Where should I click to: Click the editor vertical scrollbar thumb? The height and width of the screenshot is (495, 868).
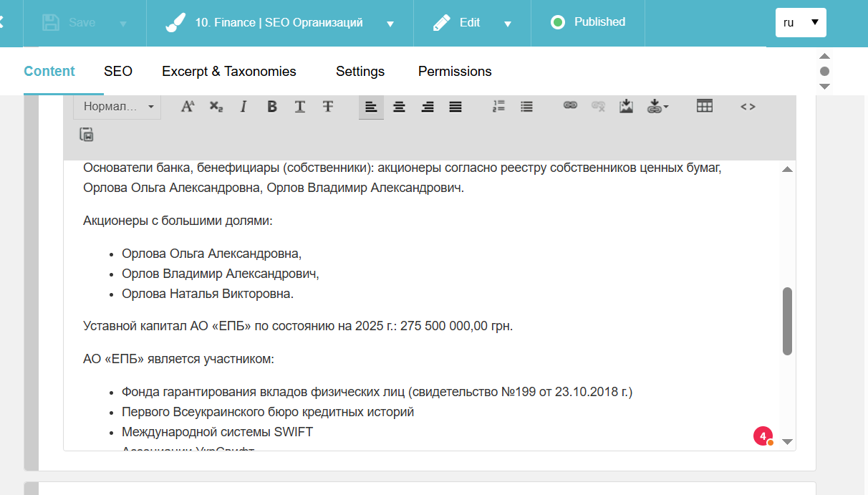tap(787, 321)
